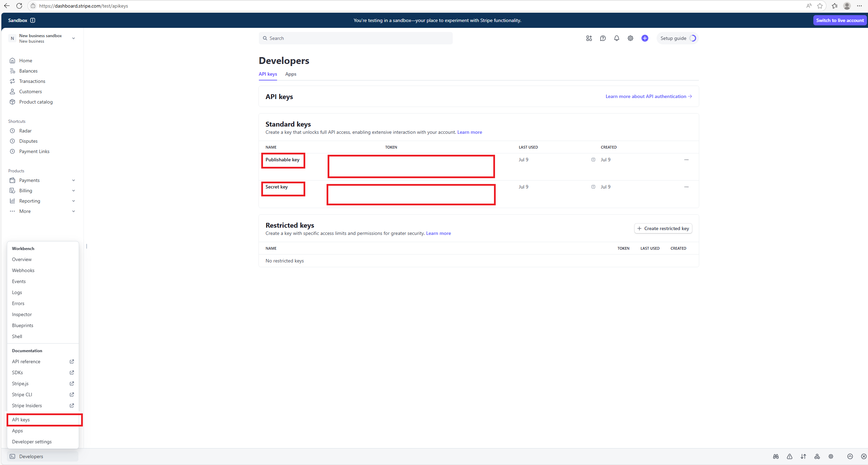
Task: Expand the More menu in sidebar
Action: [x=42, y=211]
